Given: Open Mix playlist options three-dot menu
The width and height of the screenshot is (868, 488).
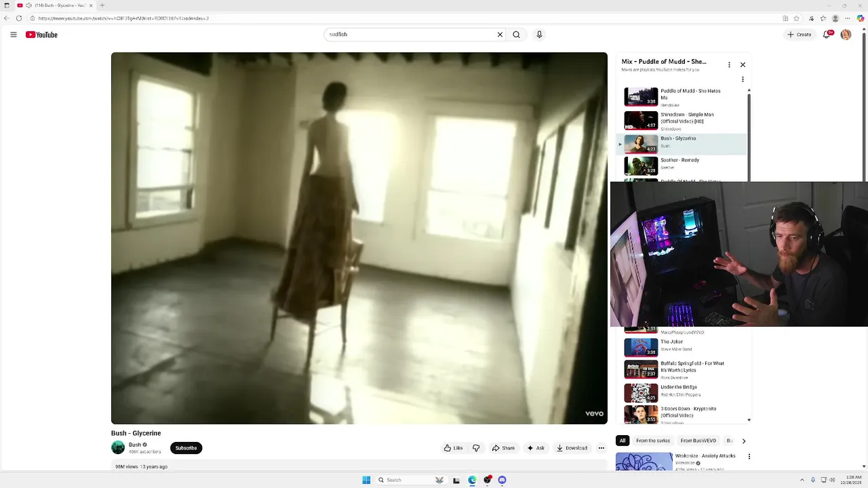Looking at the screenshot, I should 729,65.
